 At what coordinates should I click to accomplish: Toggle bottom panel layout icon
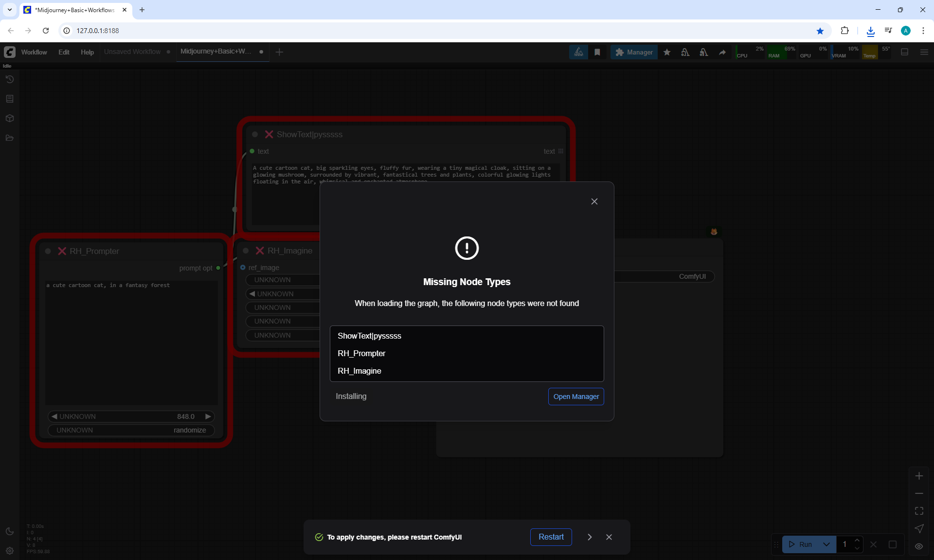905,52
